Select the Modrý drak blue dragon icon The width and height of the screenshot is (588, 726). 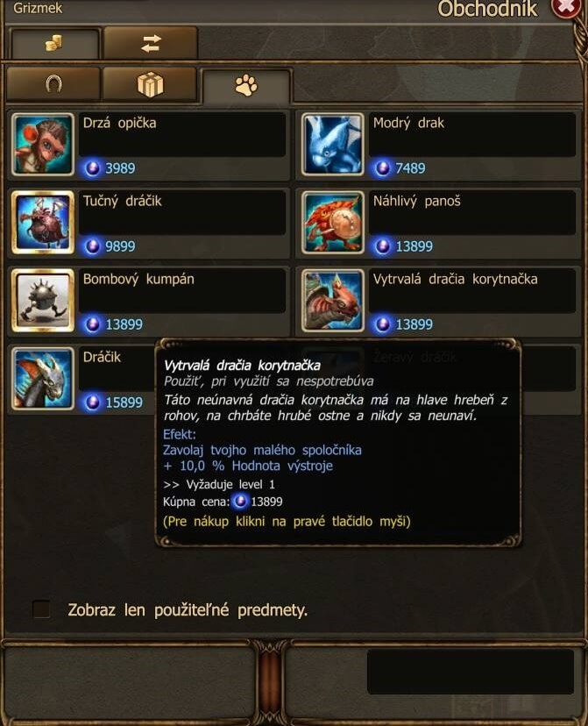click(333, 145)
